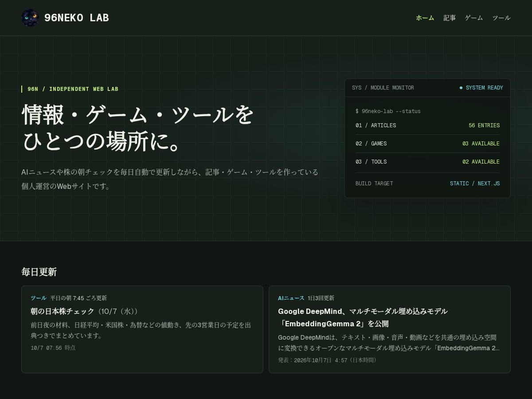Click the 96NEKO LAB cat logo icon

point(30,18)
